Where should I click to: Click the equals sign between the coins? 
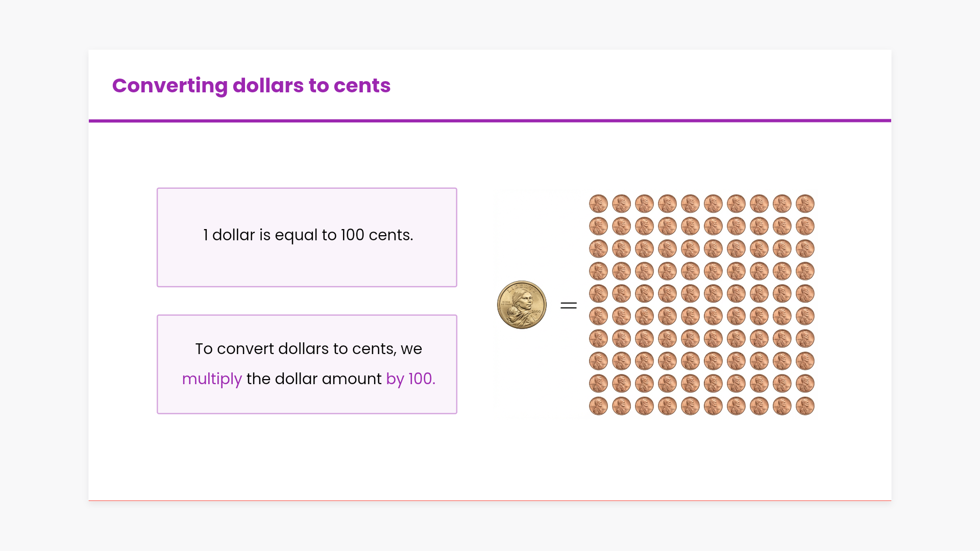pos(568,306)
